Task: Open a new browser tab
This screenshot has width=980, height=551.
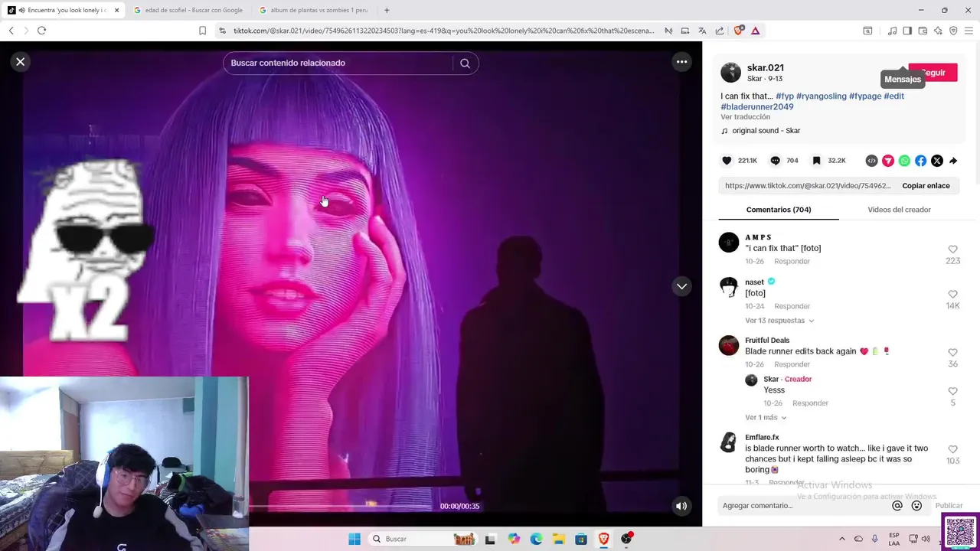Action: point(387,10)
